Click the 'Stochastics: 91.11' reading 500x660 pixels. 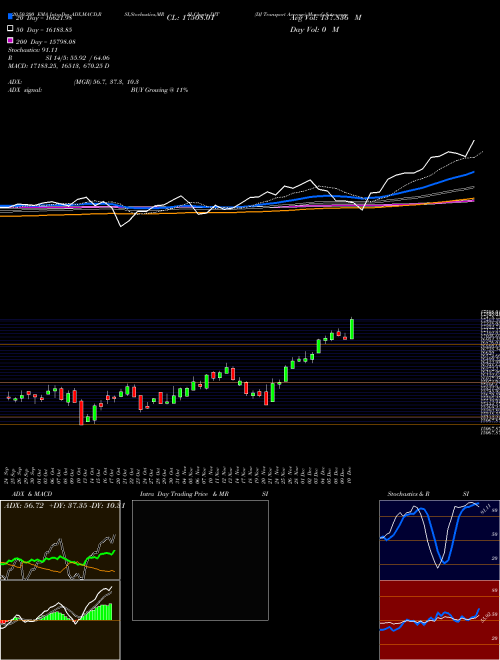33,50
